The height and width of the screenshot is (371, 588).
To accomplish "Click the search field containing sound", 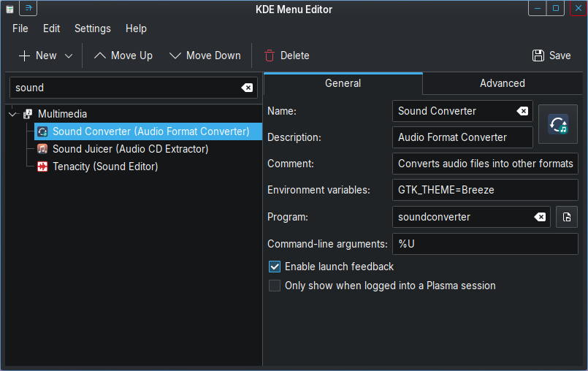I will (134, 88).
